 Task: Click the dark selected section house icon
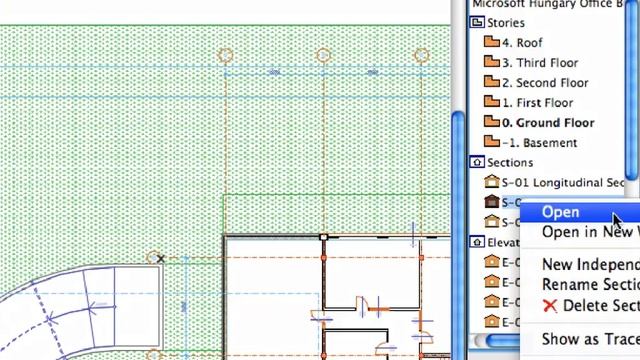coord(492,202)
